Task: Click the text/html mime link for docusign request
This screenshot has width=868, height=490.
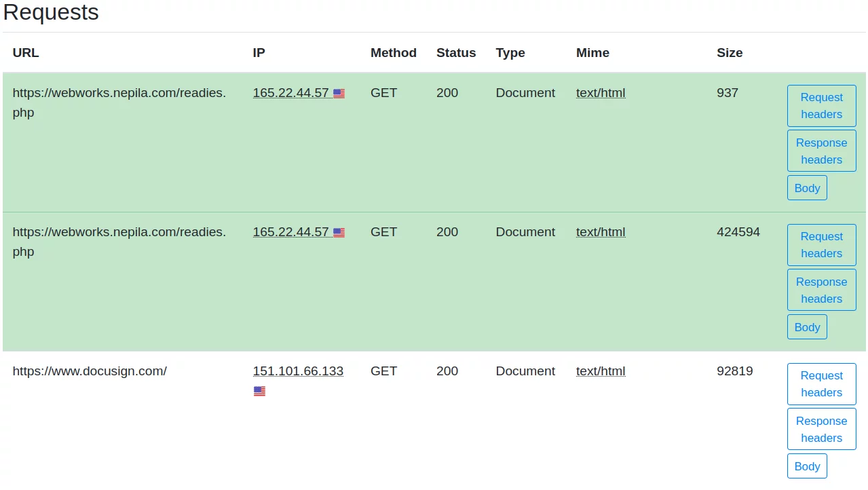Action: point(600,371)
